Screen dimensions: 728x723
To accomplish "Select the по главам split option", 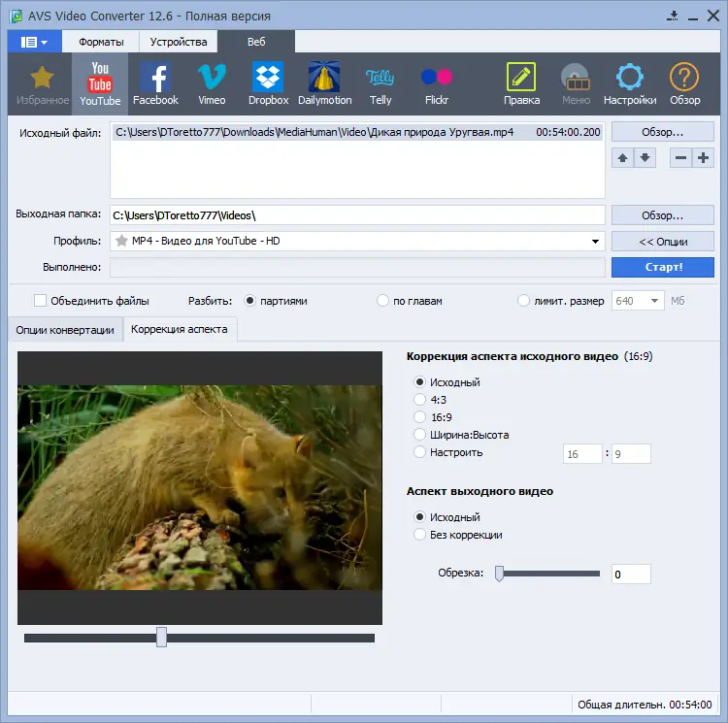I will coord(383,301).
